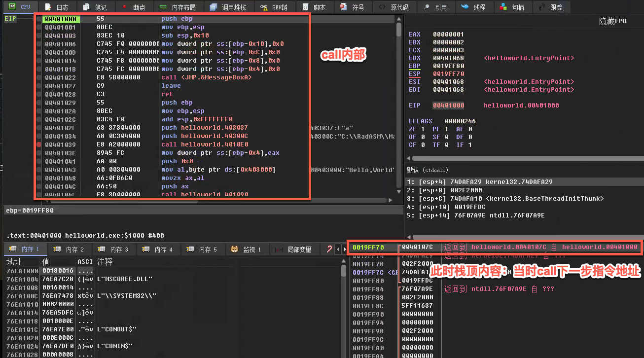This screenshot has width=644, height=358.
Task: Select the CF flag value
Action: point(424,145)
